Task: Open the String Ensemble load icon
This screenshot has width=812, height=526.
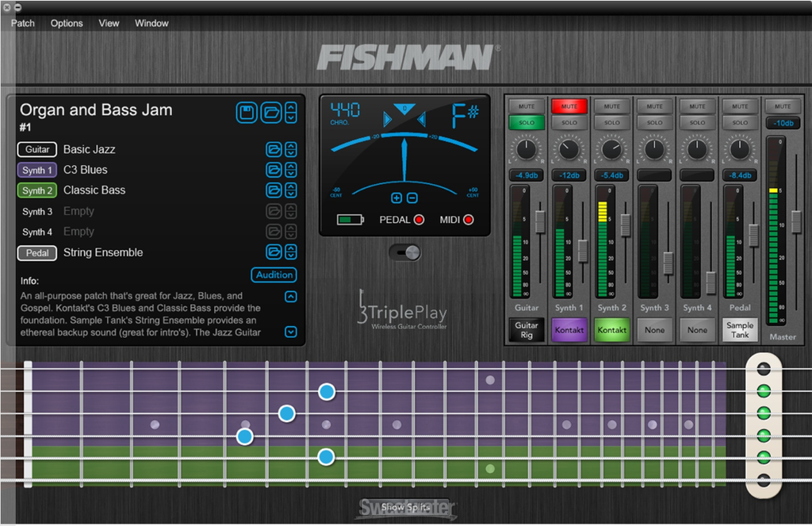Action: (274, 252)
